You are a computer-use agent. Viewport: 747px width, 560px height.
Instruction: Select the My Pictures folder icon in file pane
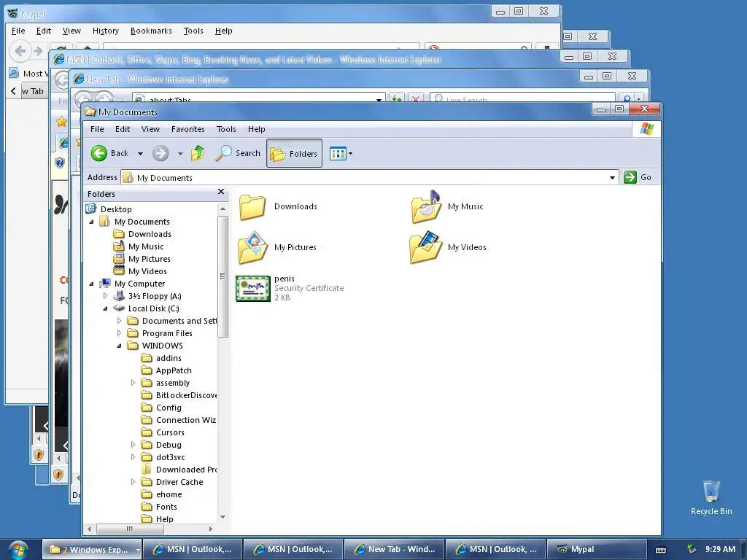[253, 248]
